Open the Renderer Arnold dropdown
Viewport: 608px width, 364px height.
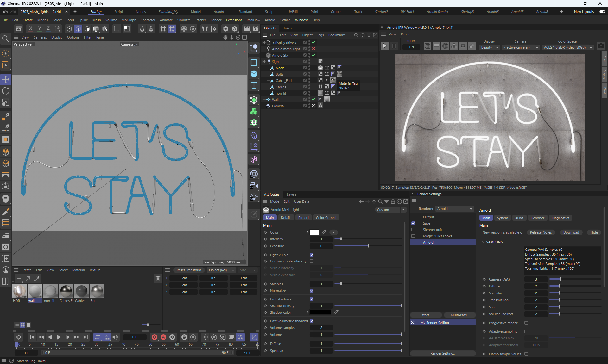point(454,209)
